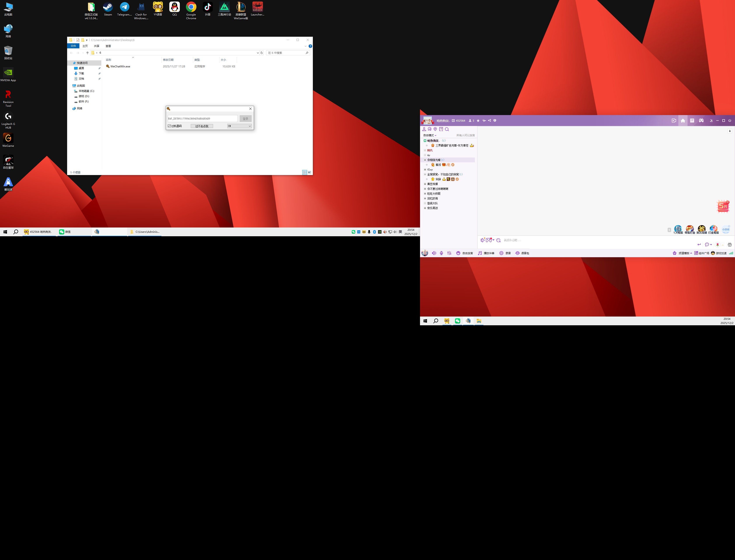Open the gift box icon near chat input
This screenshot has height=560, width=735.
[730, 244]
